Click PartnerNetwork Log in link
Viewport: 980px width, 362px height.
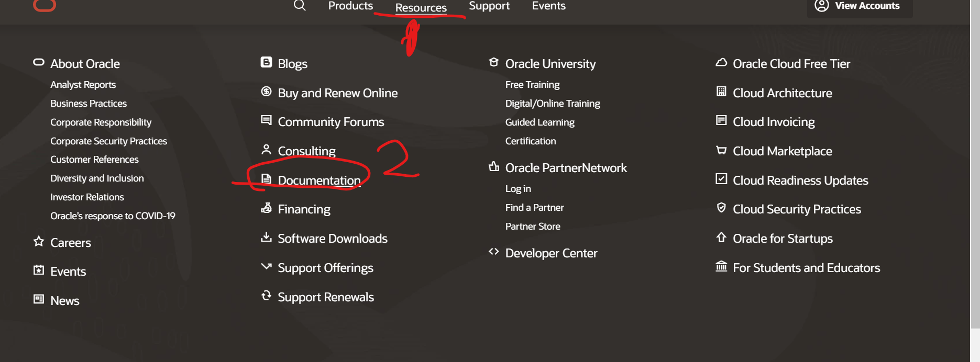coord(518,189)
